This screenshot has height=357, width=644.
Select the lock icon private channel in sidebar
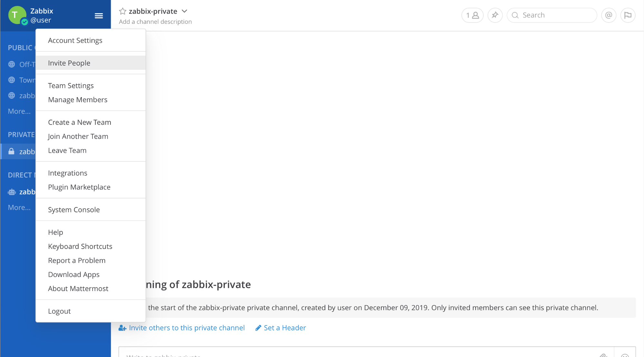pos(19,151)
